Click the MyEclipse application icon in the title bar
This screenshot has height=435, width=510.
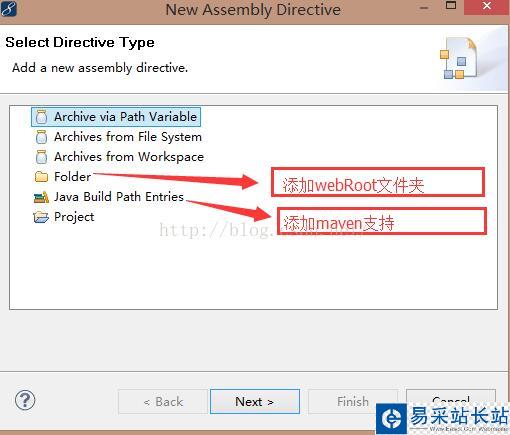click(x=9, y=8)
